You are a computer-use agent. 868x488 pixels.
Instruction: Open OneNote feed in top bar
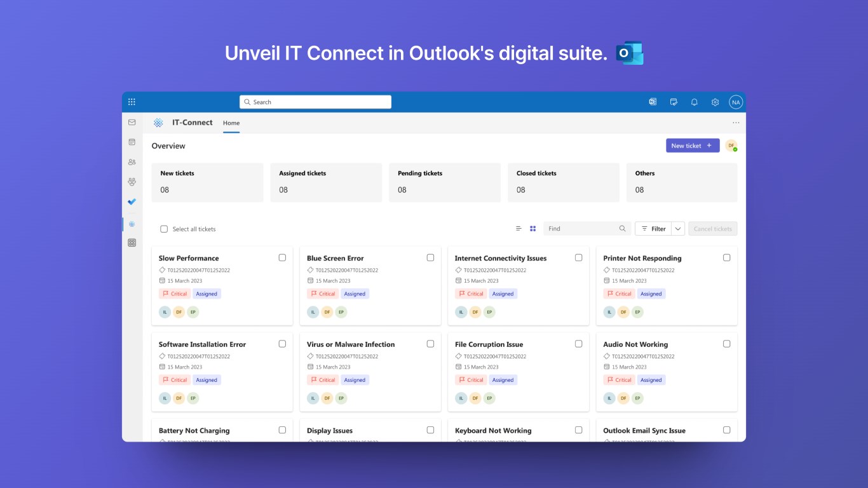[x=653, y=102]
